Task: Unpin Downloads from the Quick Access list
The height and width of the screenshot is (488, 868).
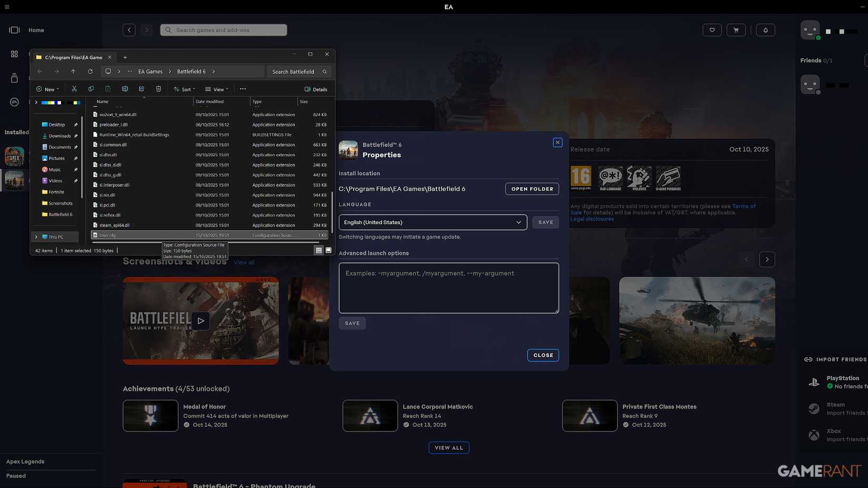Action: pos(76,136)
